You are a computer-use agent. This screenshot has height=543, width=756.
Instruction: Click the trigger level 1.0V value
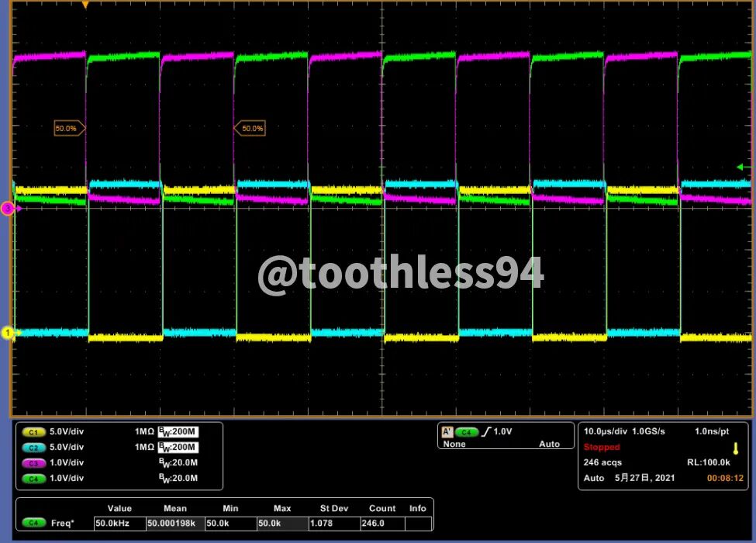click(502, 431)
